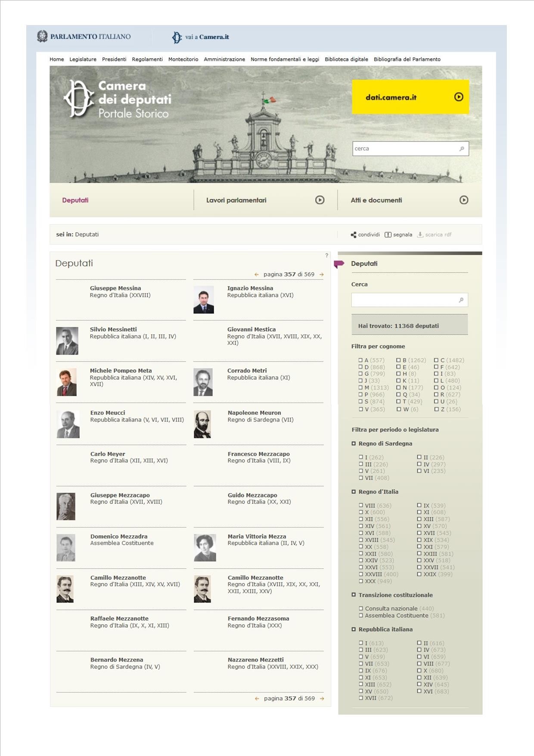Check the Consulta nazionale filter
The width and height of the screenshot is (534, 756).
361,609
